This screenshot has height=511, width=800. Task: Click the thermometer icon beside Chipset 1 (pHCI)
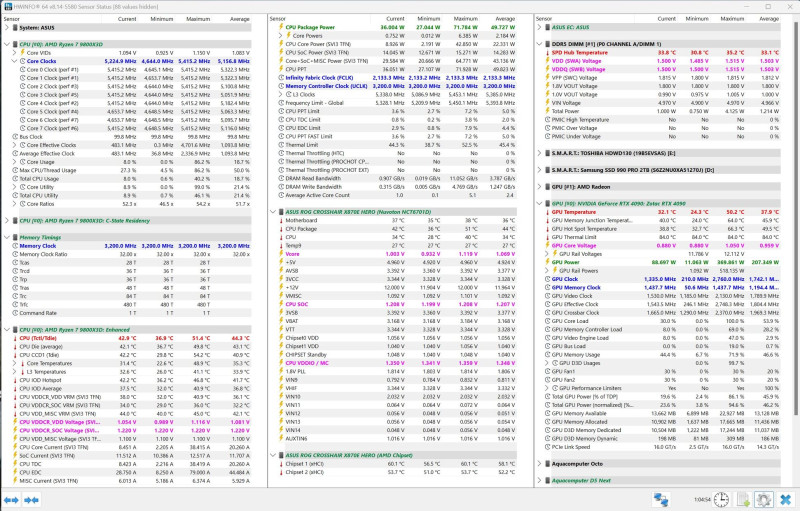(281, 464)
